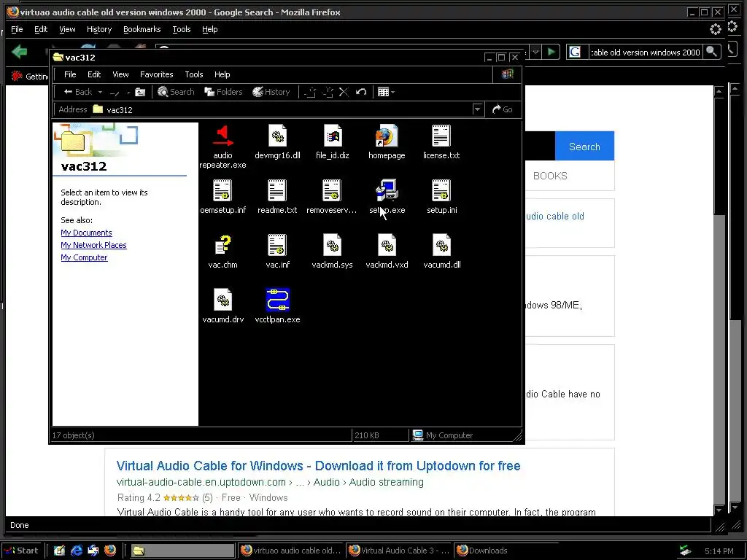Select the setup.exe installer icon

coord(387,190)
